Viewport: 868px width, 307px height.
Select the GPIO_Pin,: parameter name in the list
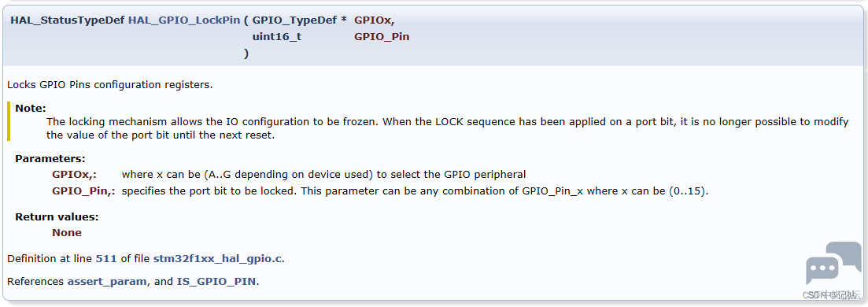tap(83, 192)
